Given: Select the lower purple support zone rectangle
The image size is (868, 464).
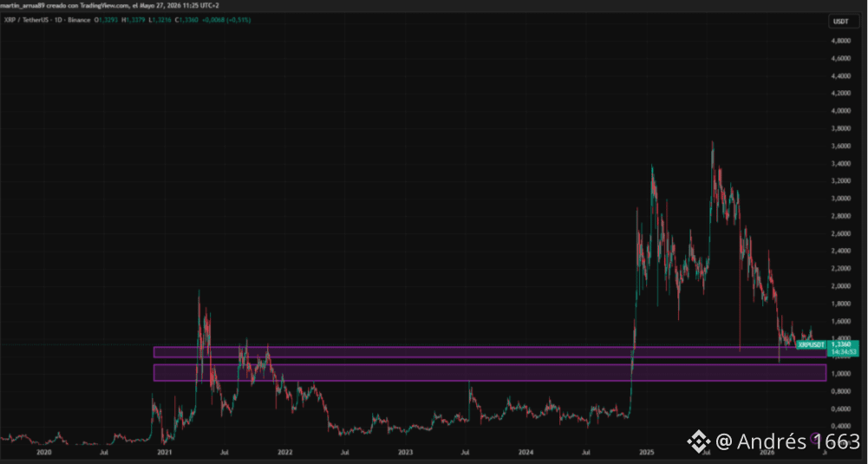Looking at the screenshot, I should coord(489,373).
